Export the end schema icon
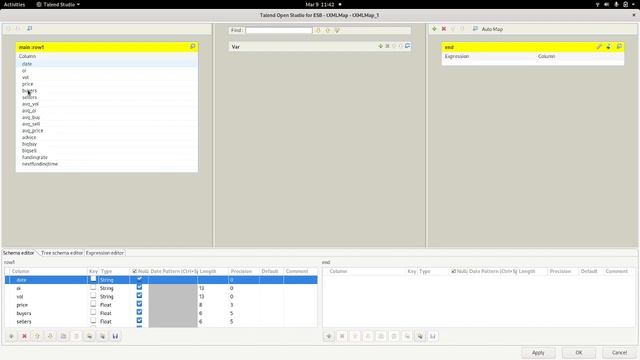 [x=420, y=336]
